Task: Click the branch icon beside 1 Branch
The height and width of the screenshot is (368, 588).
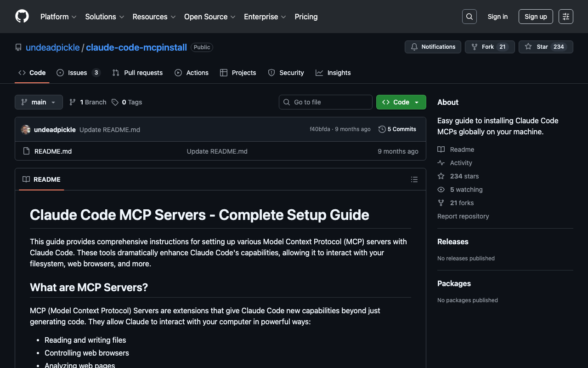Action: [73, 102]
